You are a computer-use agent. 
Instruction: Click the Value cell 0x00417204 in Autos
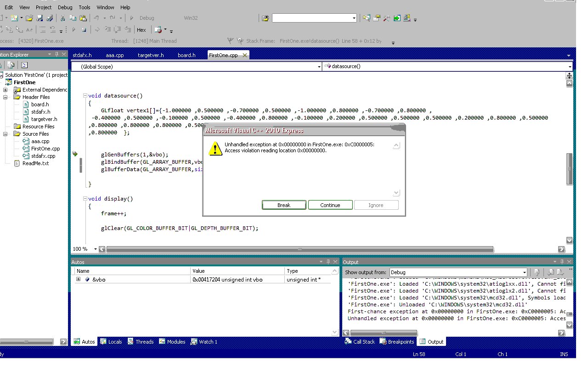237,279
